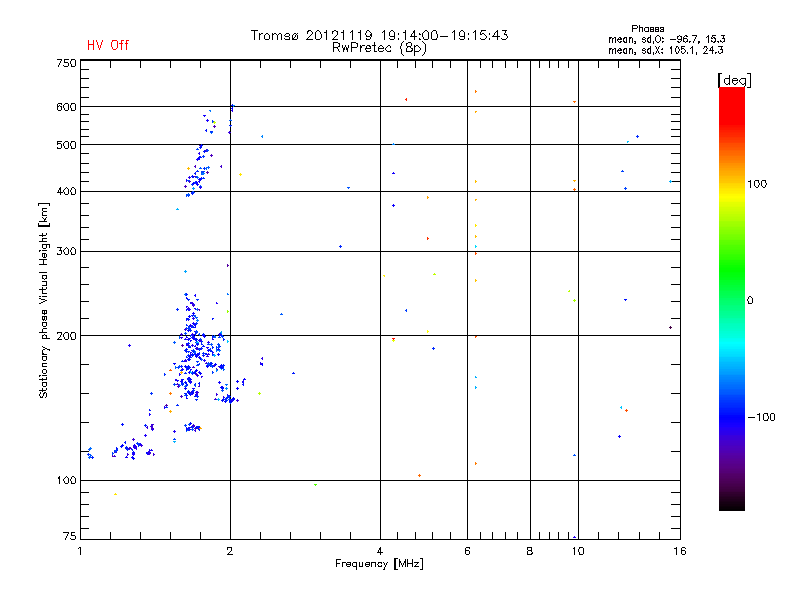This screenshot has width=800, height=600.
Task: Click the "Phases" heading at top right
Action: (x=647, y=29)
